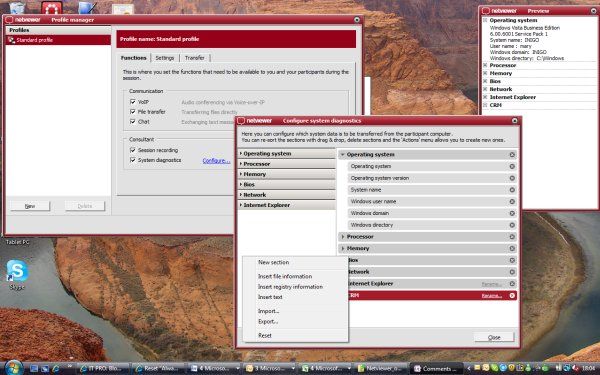Remove the System name entry icon
Screen dimensions: 600x375
coord(512,190)
